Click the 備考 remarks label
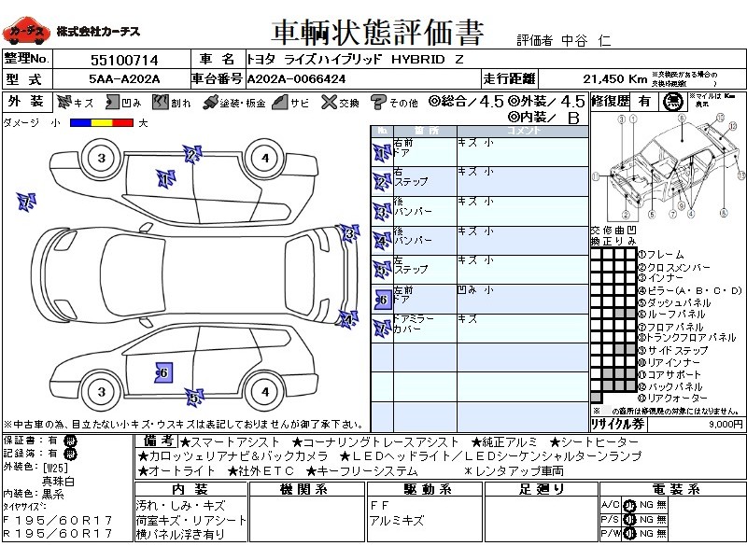 click(x=155, y=441)
